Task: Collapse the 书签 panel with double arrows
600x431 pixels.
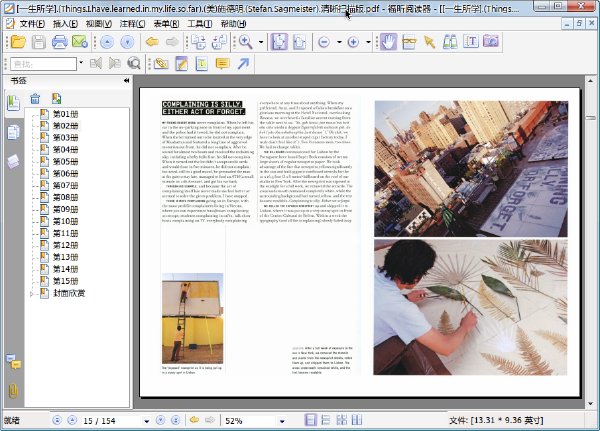Action: point(126,81)
